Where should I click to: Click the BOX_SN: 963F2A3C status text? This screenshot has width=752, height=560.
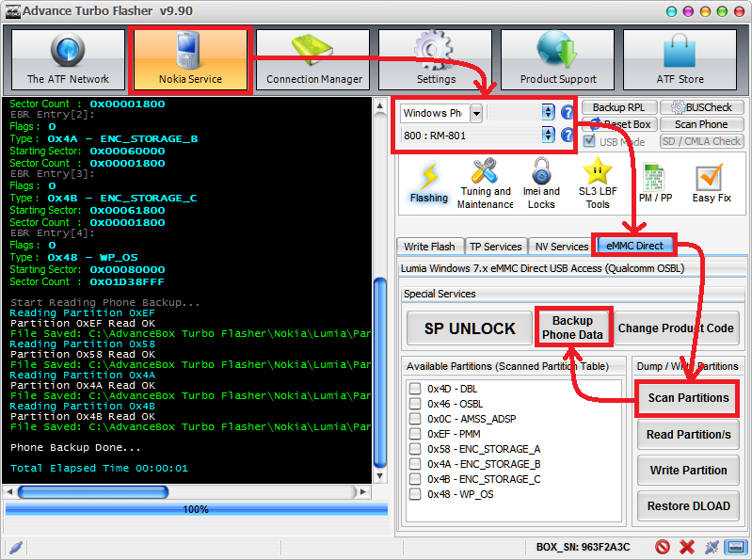(x=584, y=547)
